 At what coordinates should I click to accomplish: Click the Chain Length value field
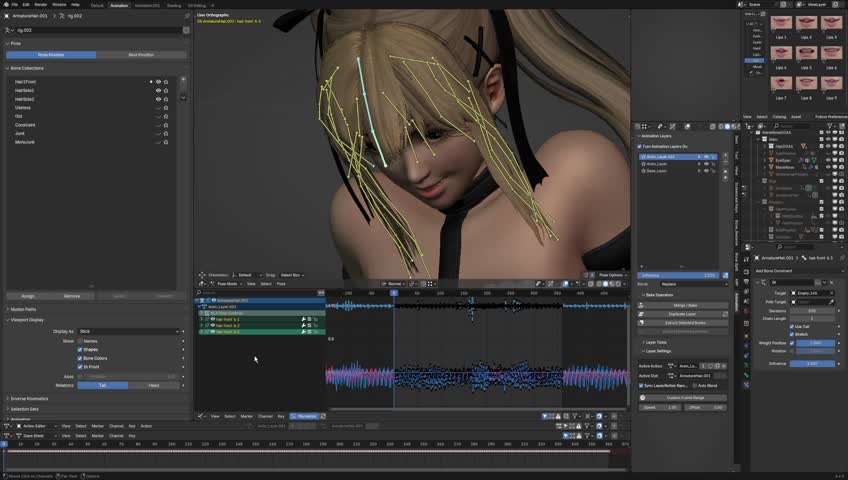(x=812, y=318)
